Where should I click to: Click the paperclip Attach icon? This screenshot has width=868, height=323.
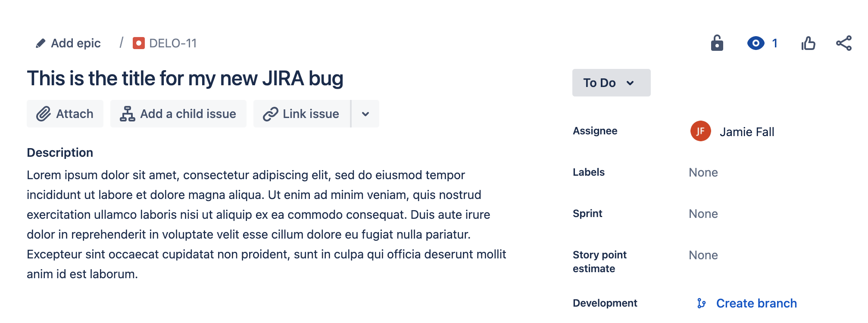coord(44,114)
